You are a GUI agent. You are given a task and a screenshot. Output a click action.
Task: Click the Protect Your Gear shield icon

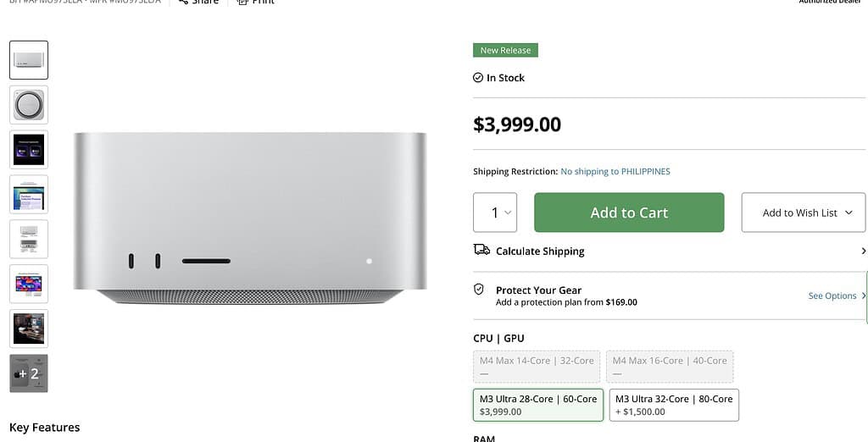479,290
